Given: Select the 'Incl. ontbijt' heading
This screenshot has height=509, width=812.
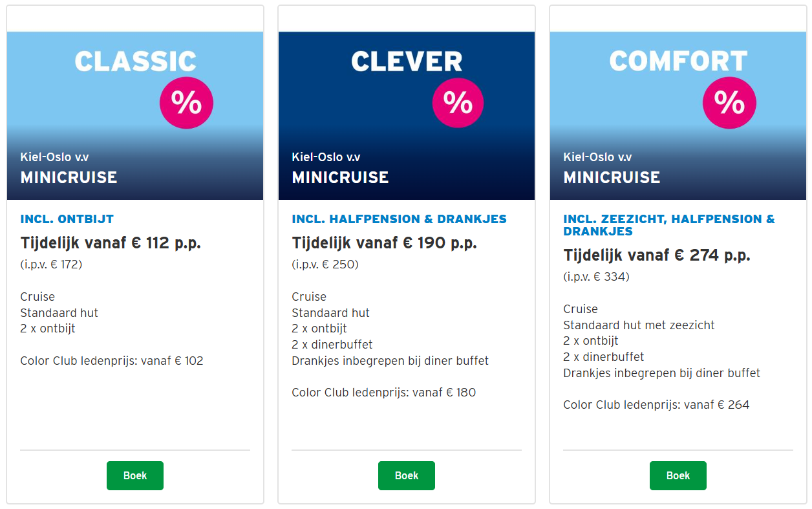Looking at the screenshot, I should [67, 219].
